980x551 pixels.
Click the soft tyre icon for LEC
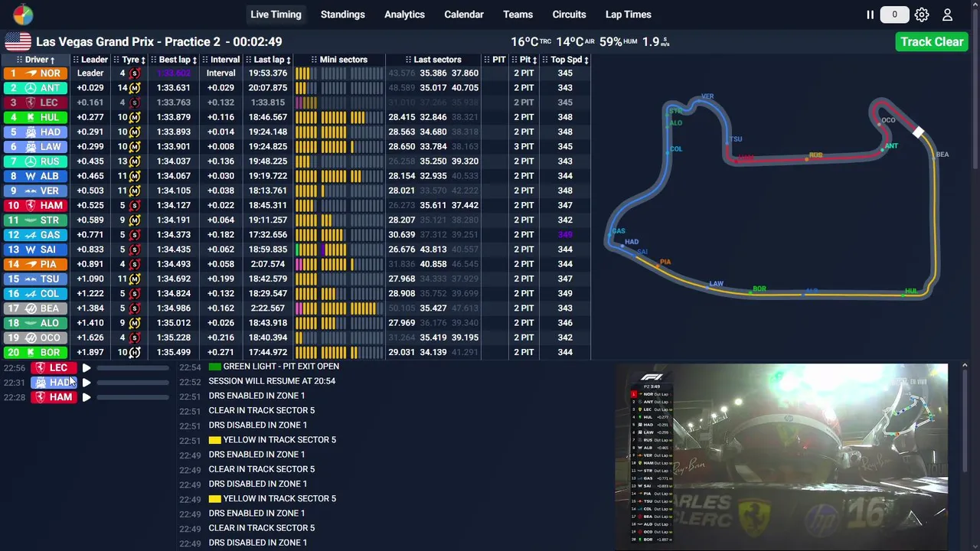(134, 103)
